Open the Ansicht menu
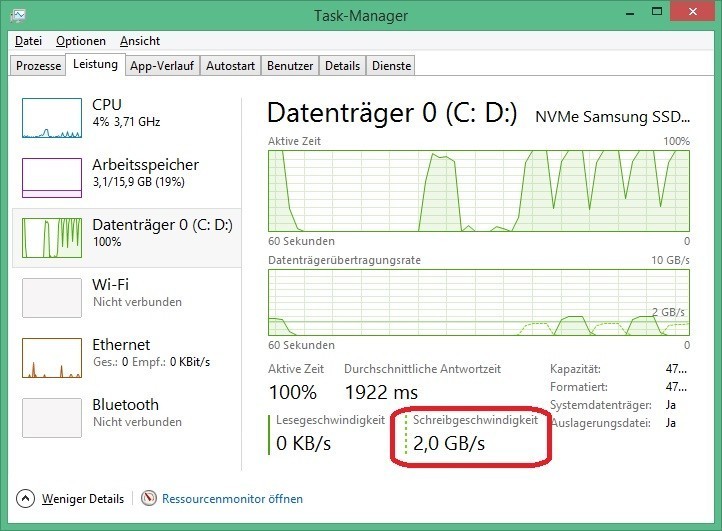This screenshot has height=531, width=722. (140, 41)
